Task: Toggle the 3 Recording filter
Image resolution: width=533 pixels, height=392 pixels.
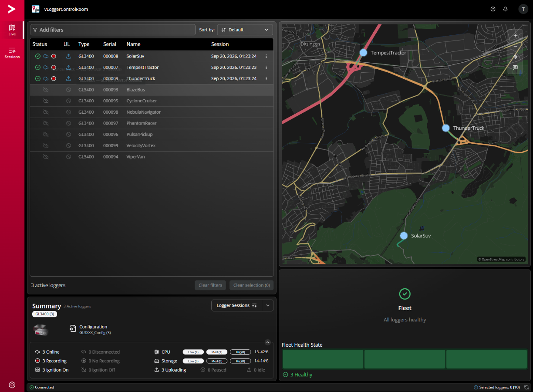Action: pos(51,361)
